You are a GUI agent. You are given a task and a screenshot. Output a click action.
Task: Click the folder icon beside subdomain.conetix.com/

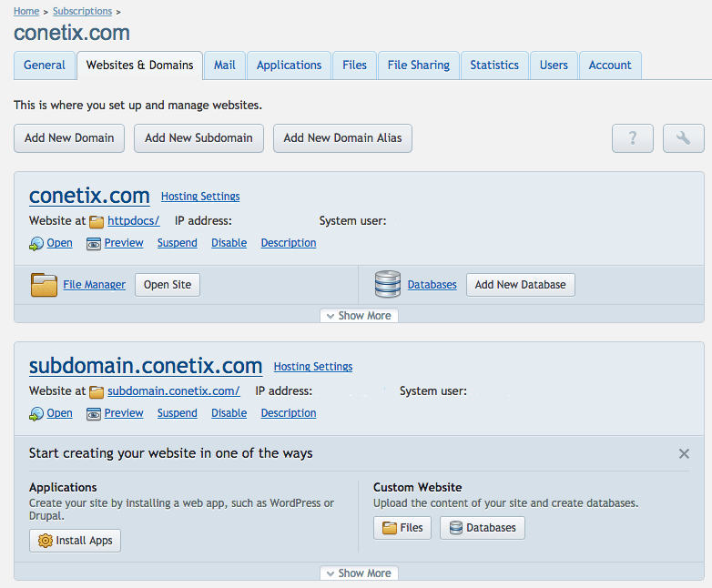point(97,392)
